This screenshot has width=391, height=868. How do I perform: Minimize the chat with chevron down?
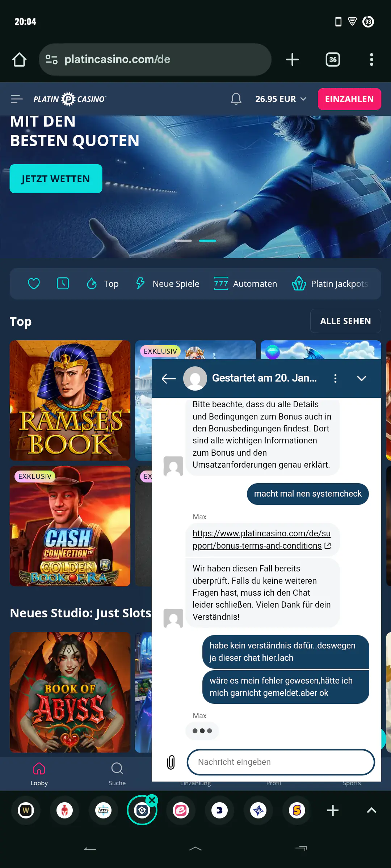[x=362, y=378]
